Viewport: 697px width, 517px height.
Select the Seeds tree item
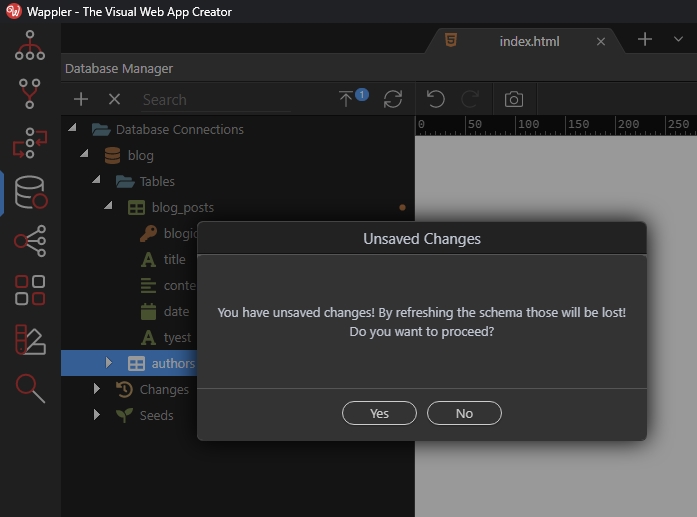tap(156, 415)
